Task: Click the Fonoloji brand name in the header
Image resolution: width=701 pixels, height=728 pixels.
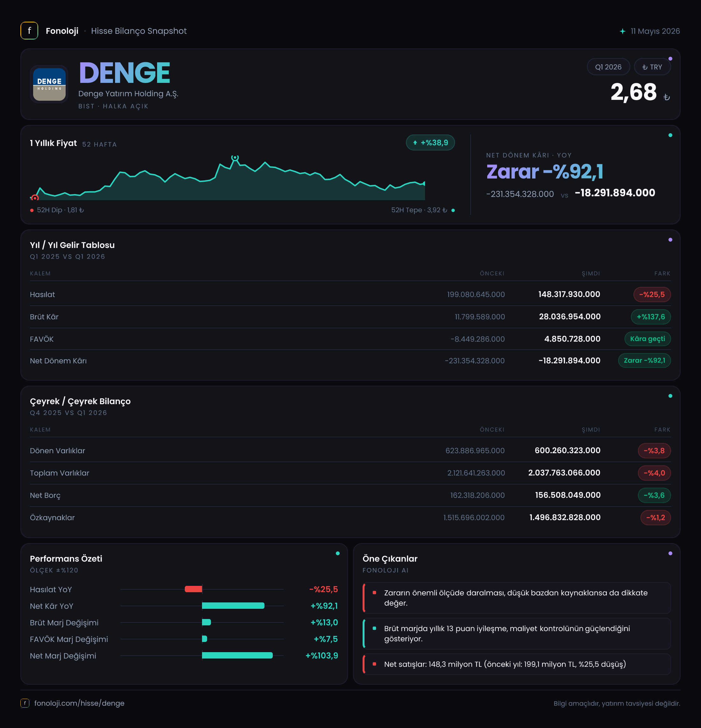Action: tap(62, 31)
